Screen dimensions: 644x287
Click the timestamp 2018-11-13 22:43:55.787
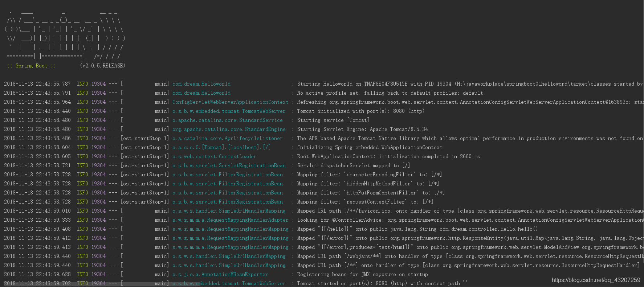(x=37, y=84)
